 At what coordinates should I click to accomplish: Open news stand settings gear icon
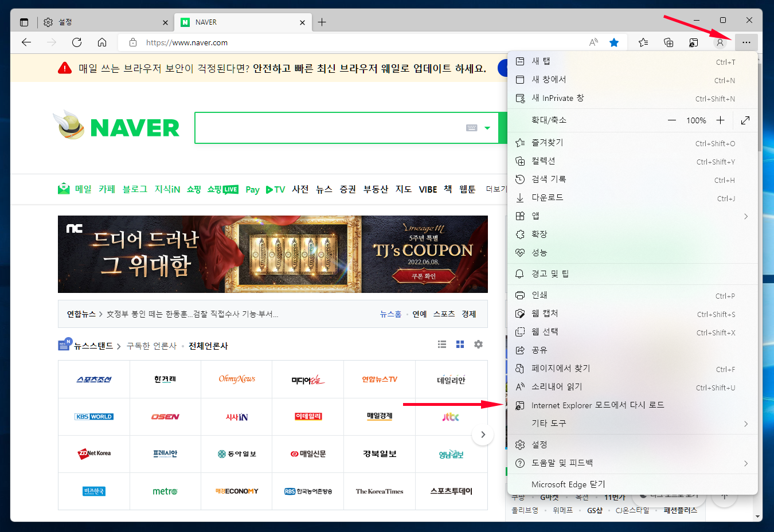pos(478,345)
